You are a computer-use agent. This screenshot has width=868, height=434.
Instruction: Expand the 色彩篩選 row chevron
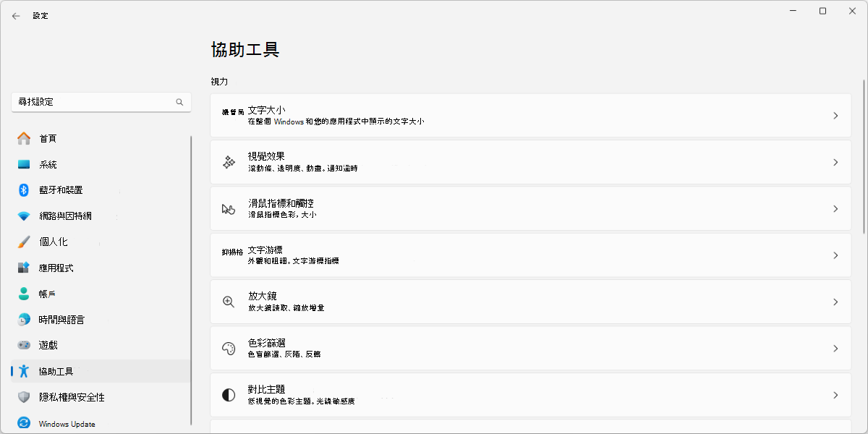(x=835, y=347)
